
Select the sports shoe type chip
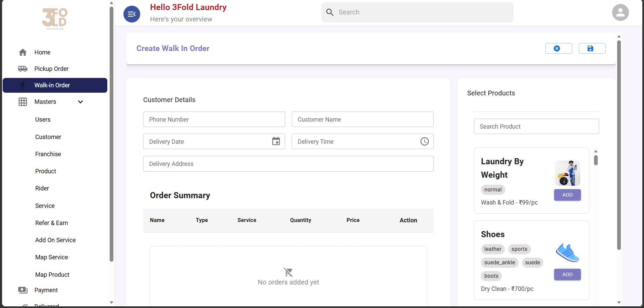519,249
